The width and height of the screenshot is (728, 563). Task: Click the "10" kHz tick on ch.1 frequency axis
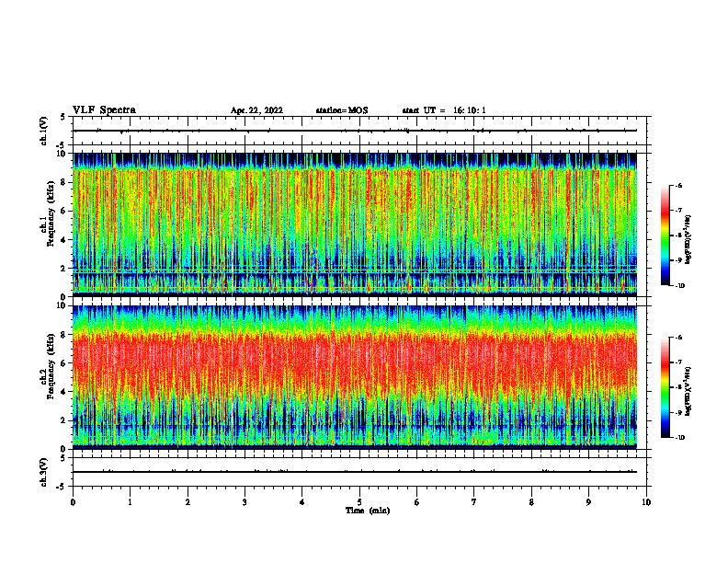click(62, 154)
